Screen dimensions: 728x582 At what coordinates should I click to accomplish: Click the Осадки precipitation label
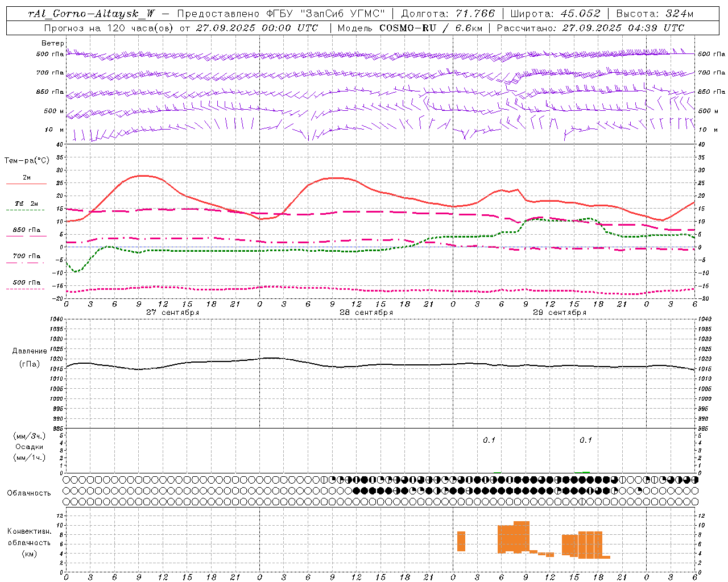click(x=30, y=447)
